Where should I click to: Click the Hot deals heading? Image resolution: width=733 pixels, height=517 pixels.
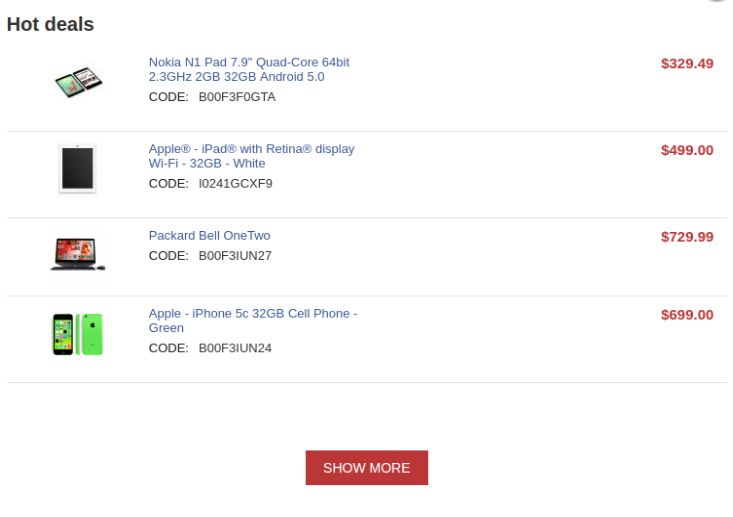point(50,25)
